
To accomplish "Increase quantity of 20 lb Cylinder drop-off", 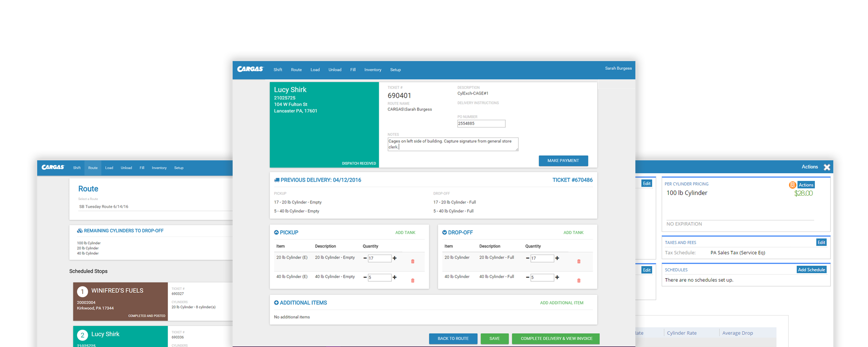I will (557, 258).
